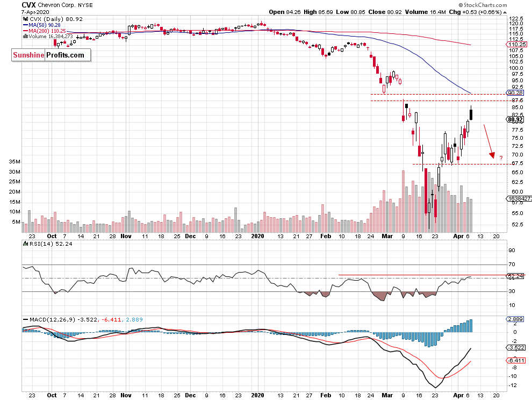
Task: Click the Chevron Corp. company name
Action: [x=56, y=5]
